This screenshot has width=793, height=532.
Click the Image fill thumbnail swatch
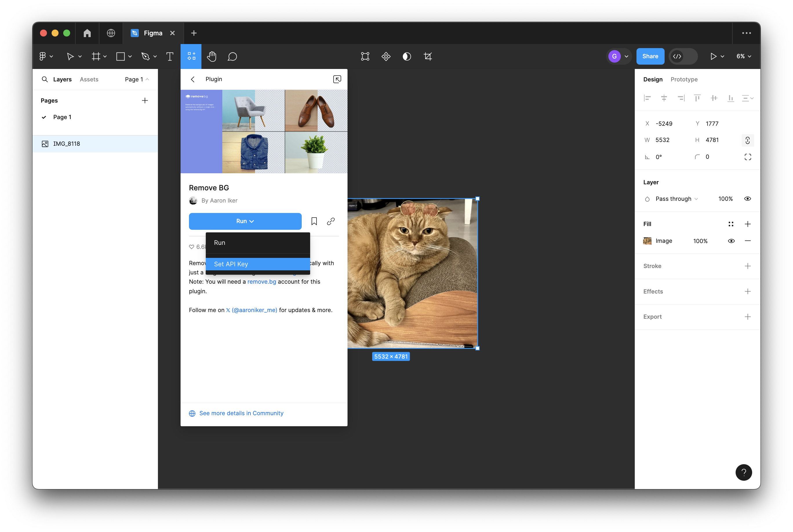(x=647, y=241)
